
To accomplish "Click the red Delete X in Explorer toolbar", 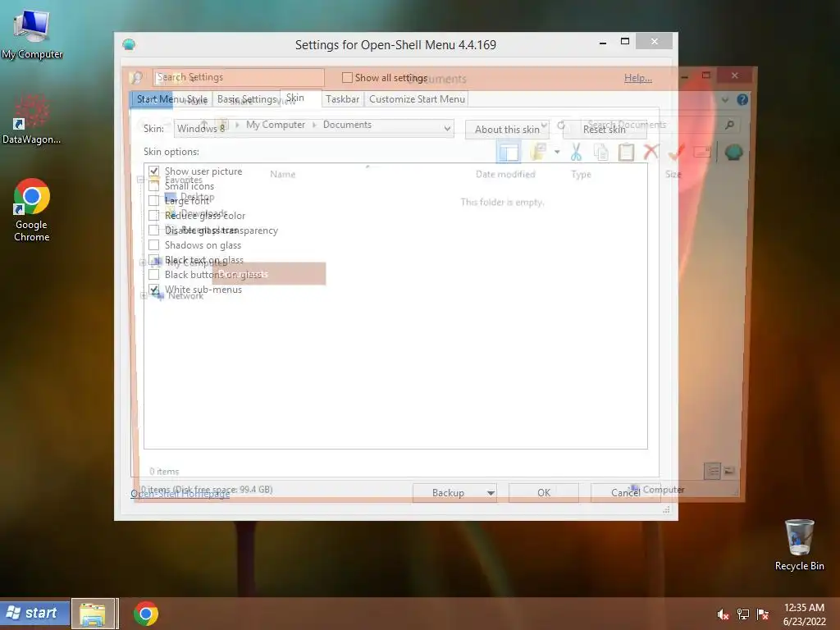I will [x=651, y=152].
